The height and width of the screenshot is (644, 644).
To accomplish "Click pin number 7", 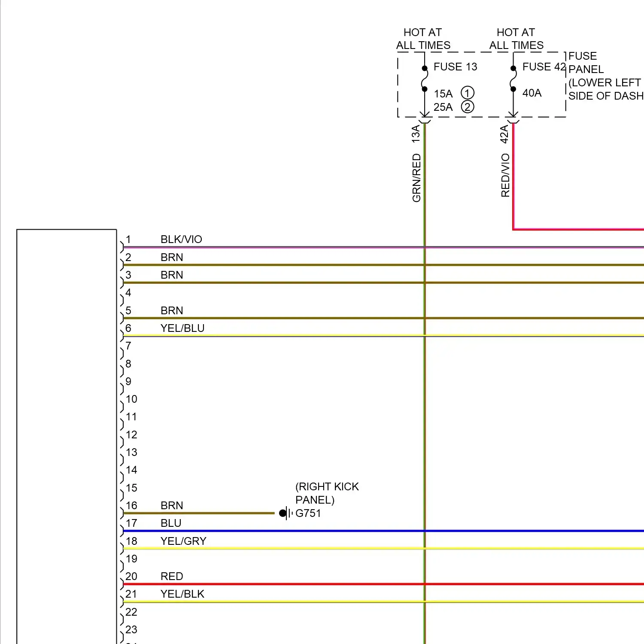I will click(128, 346).
